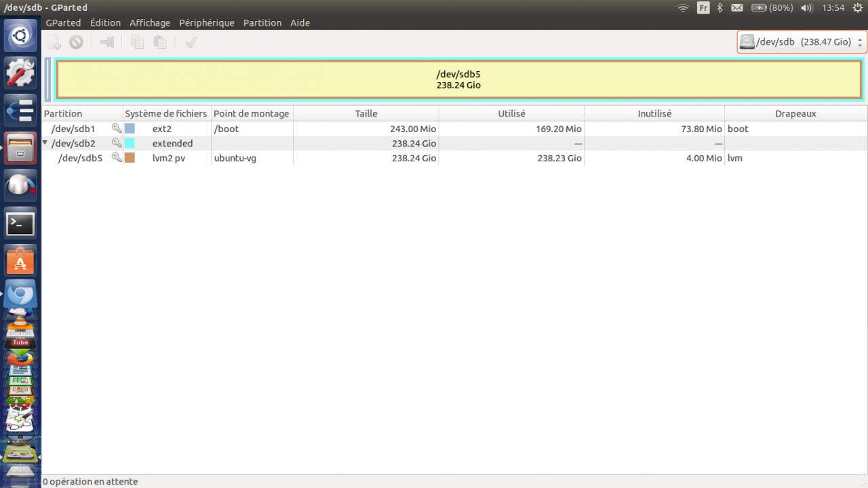Select the /dev/sdb1 partition row
The height and width of the screenshot is (488, 868).
click(454, 128)
